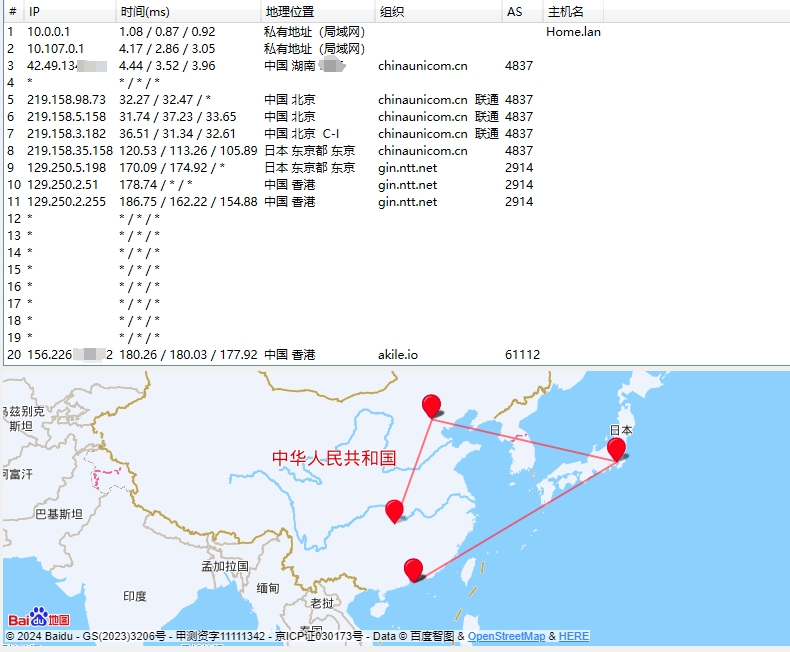Select hop row 219.158.5.158
Image resolution: width=790 pixels, height=652 pixels.
(x=397, y=117)
